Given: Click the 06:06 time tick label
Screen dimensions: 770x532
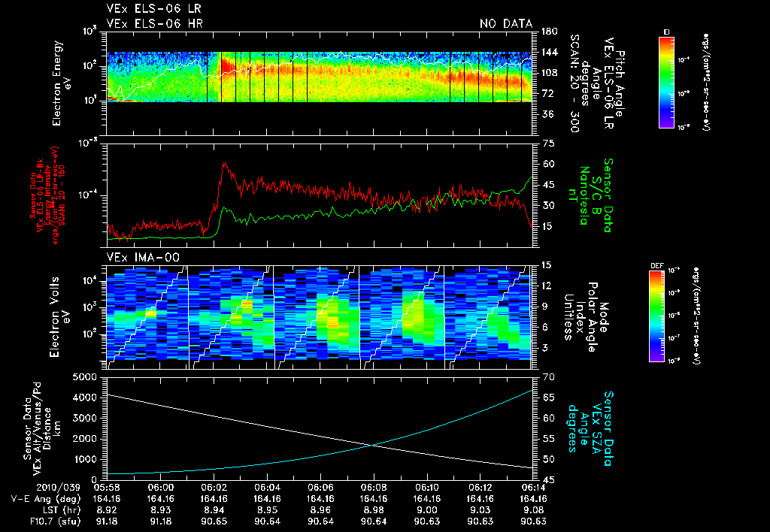Looking at the screenshot, I should [x=320, y=487].
